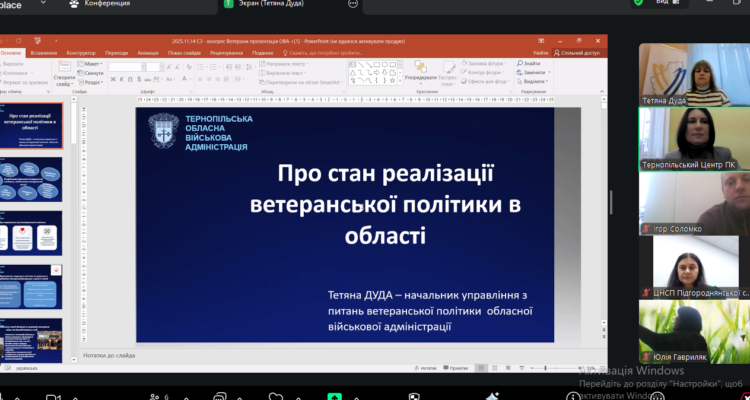The height and width of the screenshot is (400, 750).
Task: Click Скинути to reset the slide
Action: tap(93, 73)
